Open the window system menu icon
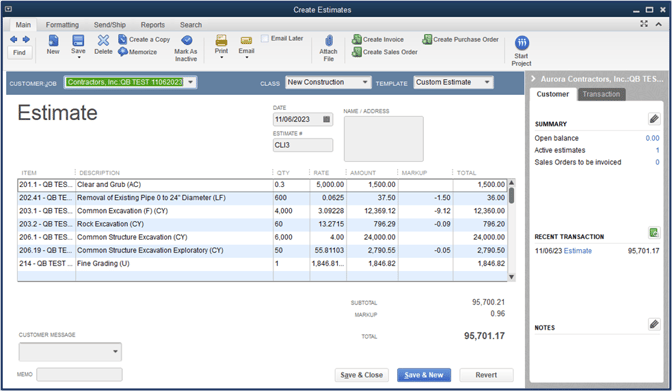Screen dimensions: 672x391 (8, 9)
